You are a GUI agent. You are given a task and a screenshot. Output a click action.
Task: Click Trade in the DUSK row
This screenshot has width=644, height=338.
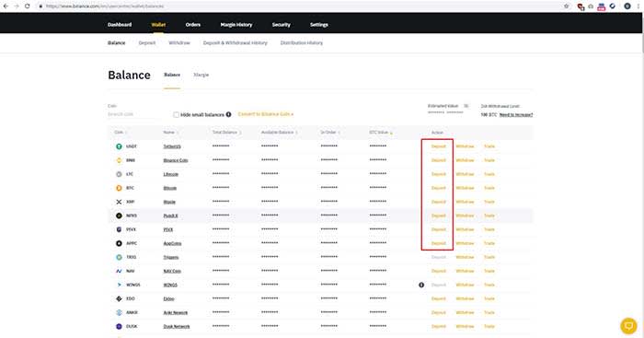coord(489,326)
